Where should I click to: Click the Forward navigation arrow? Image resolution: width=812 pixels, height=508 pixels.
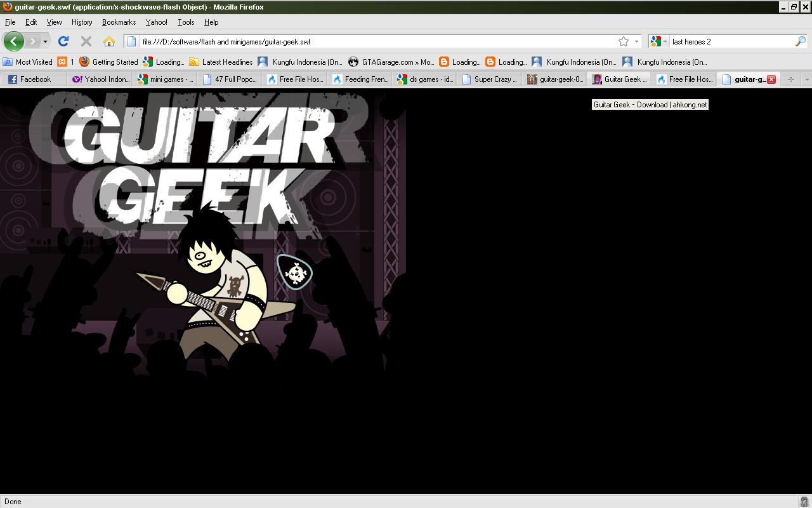click(x=33, y=41)
